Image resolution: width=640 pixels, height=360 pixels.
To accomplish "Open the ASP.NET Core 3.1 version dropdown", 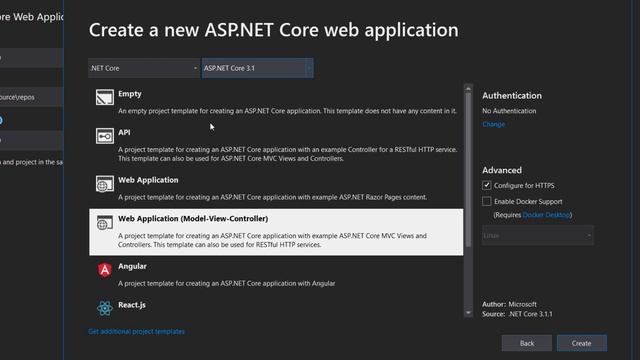I will point(258,68).
